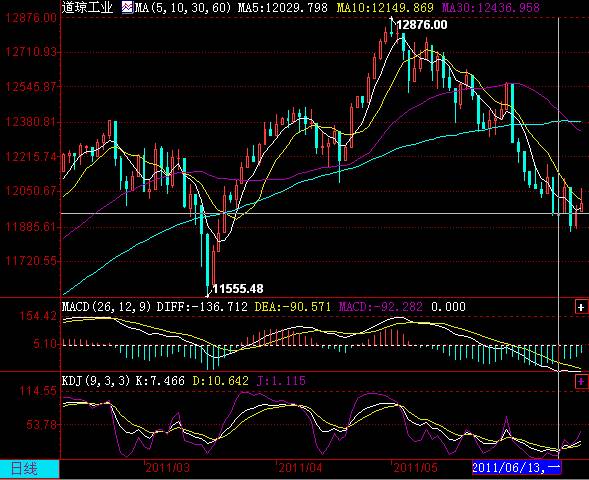
Task: Select the 日线 period tab
Action: pyautogui.click(x=29, y=469)
